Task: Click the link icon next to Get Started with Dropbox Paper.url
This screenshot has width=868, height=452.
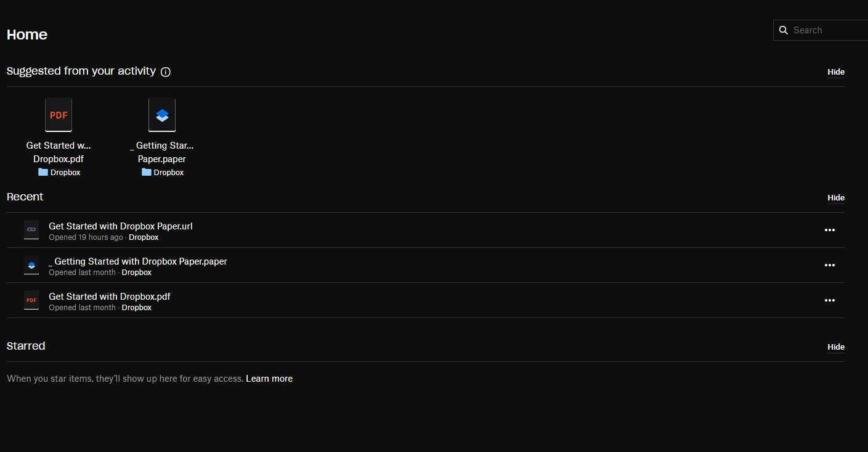Action: click(x=31, y=229)
